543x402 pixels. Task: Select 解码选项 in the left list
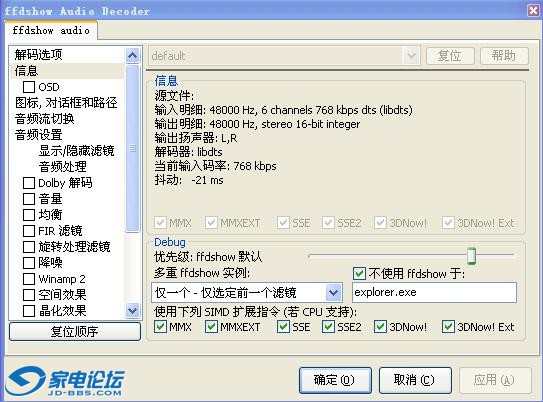38,54
